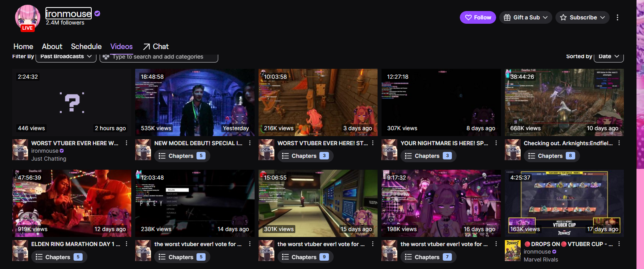Open Just Chatting category link under first video

point(49,159)
